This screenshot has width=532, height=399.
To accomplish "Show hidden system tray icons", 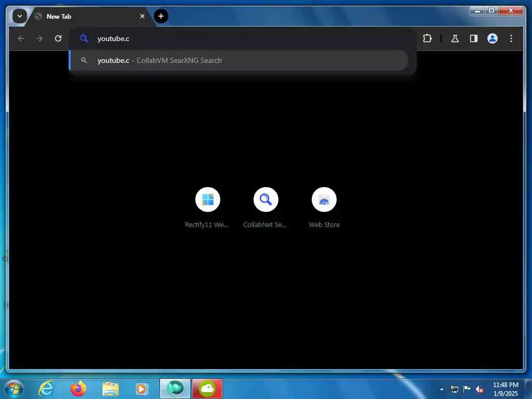I will pyautogui.click(x=442, y=389).
